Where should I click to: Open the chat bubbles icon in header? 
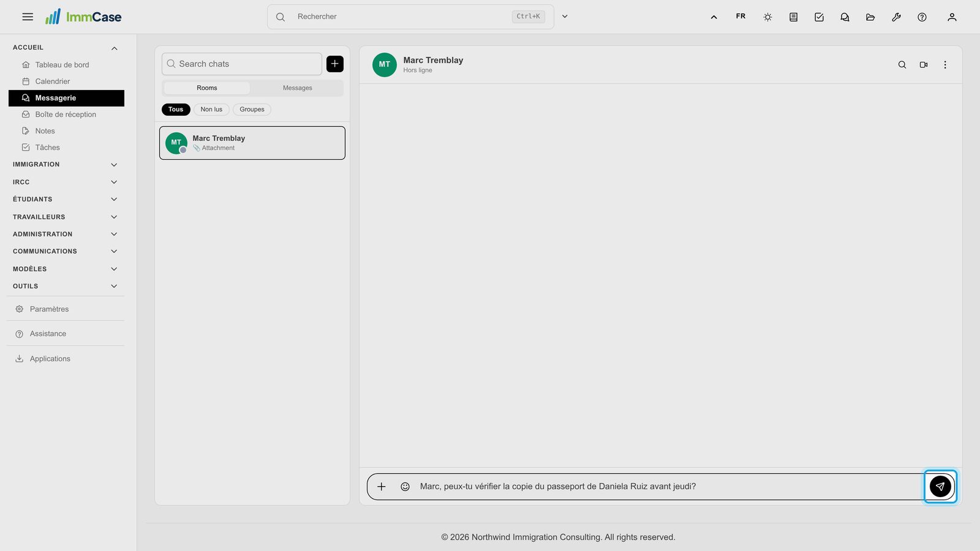(845, 17)
